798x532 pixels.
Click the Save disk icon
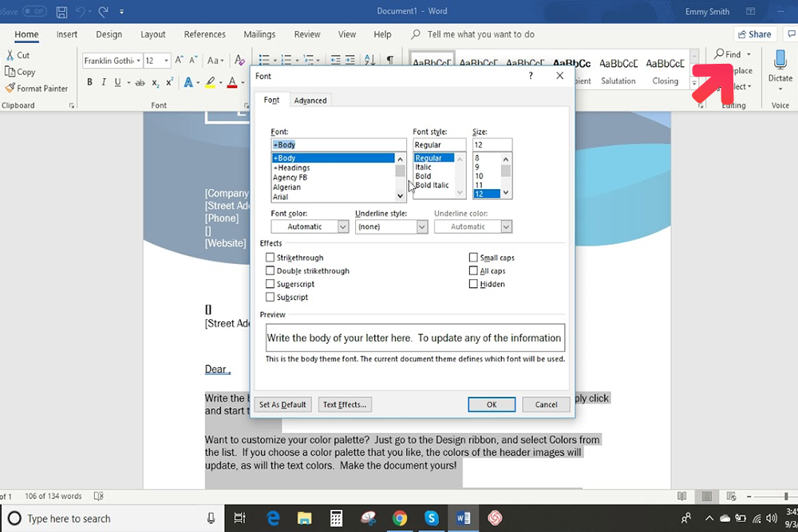tap(61, 11)
